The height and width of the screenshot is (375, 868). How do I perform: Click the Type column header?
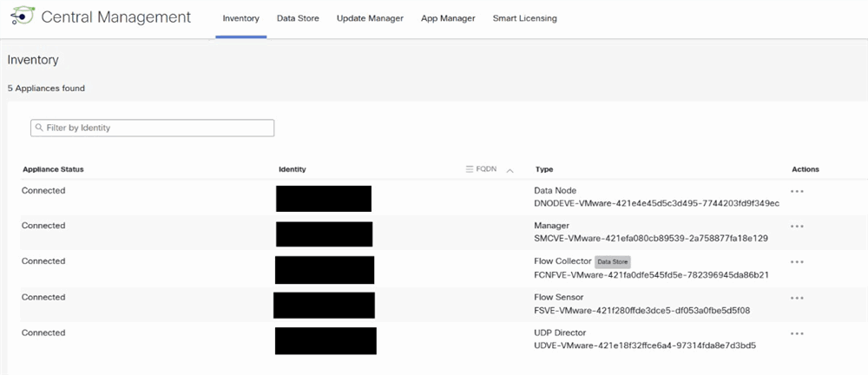coord(544,169)
